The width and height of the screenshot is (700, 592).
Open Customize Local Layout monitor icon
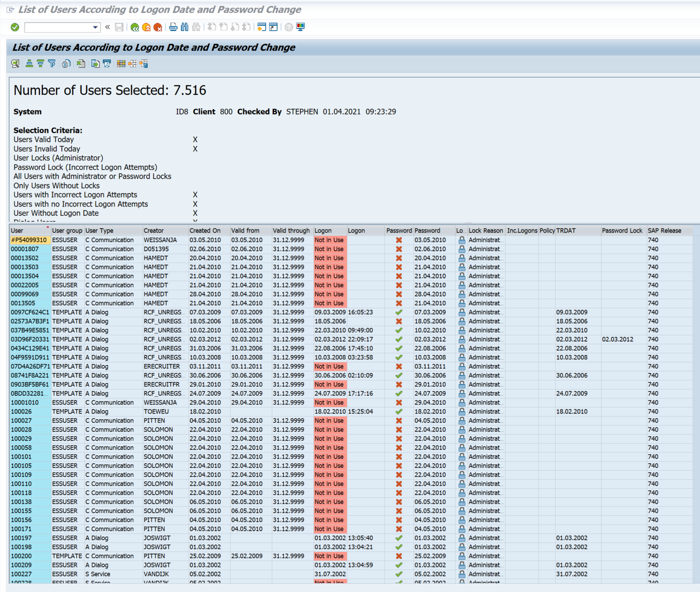300,27
